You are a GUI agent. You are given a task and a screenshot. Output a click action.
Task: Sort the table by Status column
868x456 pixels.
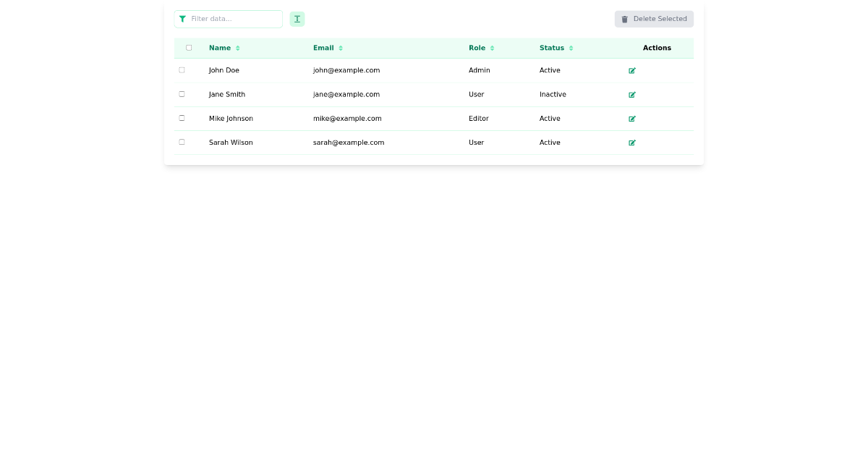click(571, 48)
